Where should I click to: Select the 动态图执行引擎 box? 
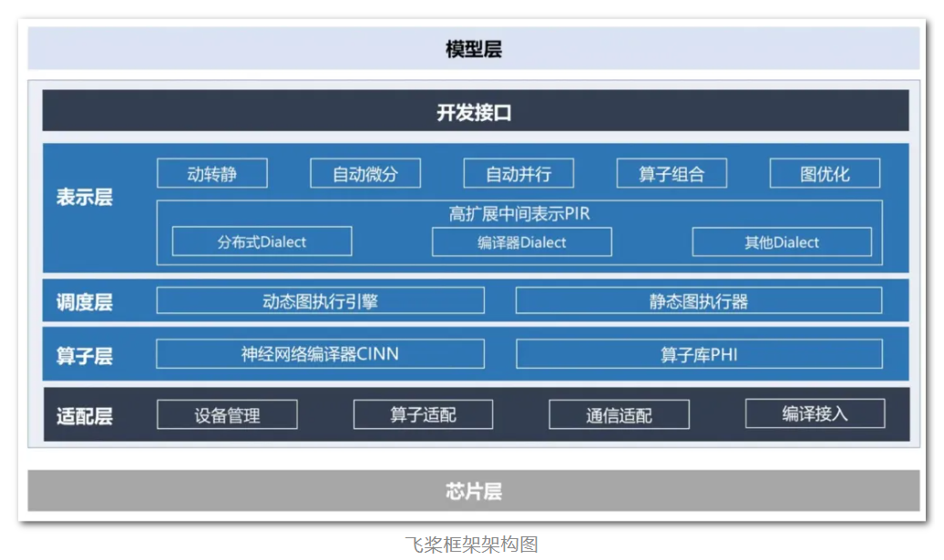pos(321,300)
